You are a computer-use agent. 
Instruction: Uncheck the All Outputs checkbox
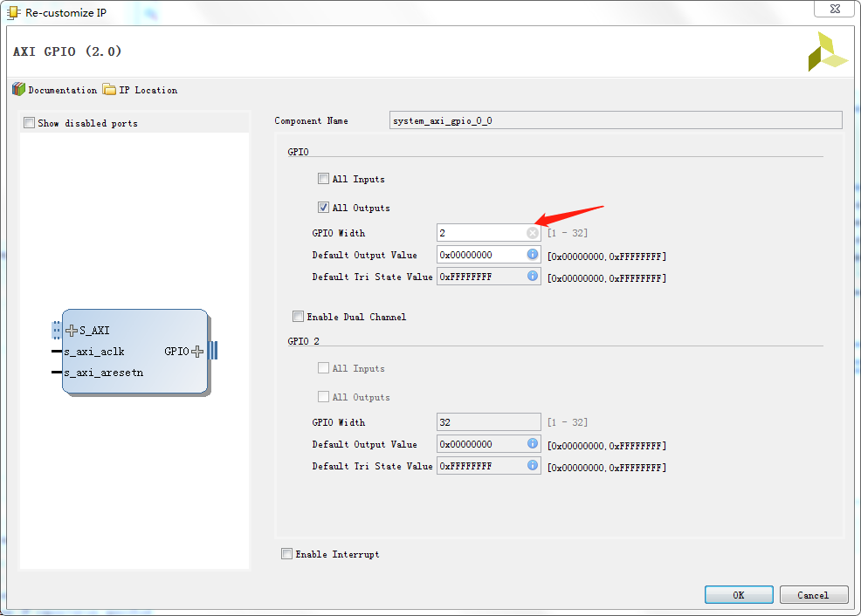(323, 207)
